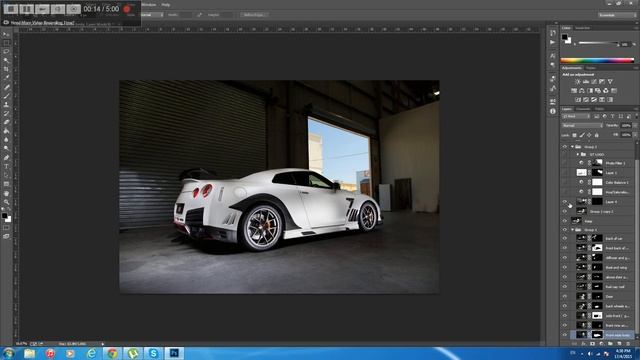This screenshot has width=640, height=360.
Task: Click lock transparent pixels icon
Action: (x=574, y=135)
